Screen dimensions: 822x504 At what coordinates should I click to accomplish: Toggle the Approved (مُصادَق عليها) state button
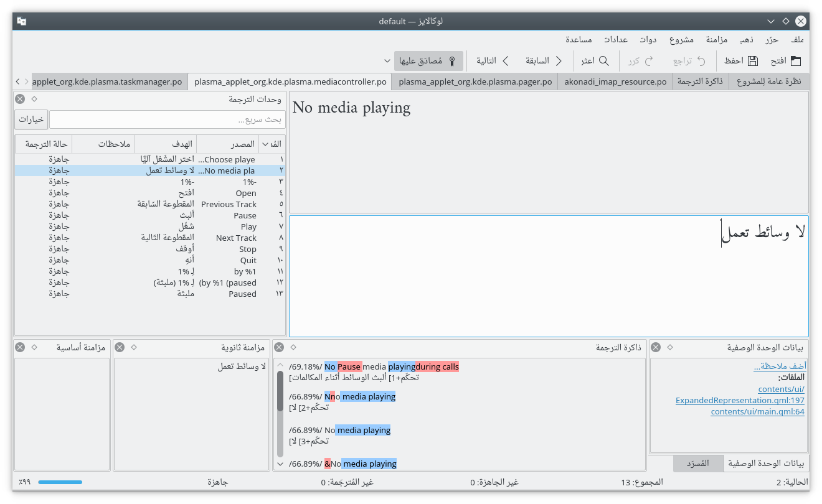tap(428, 61)
